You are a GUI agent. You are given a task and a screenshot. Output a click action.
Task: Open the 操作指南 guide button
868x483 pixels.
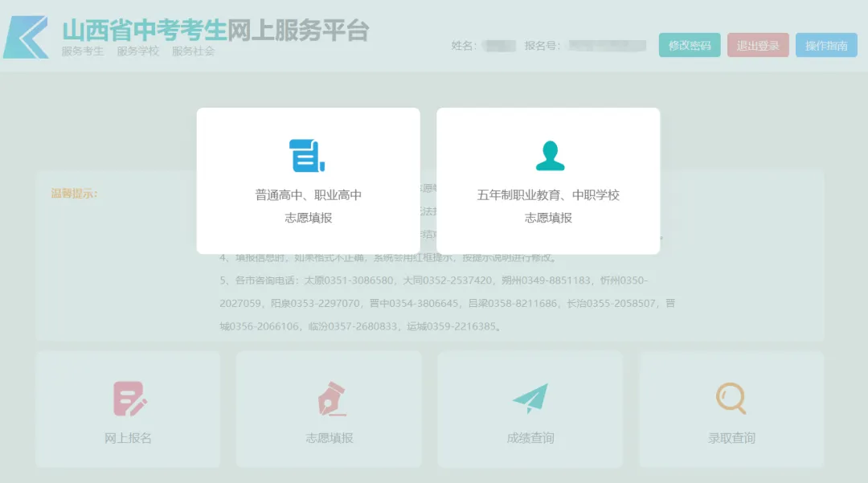826,45
